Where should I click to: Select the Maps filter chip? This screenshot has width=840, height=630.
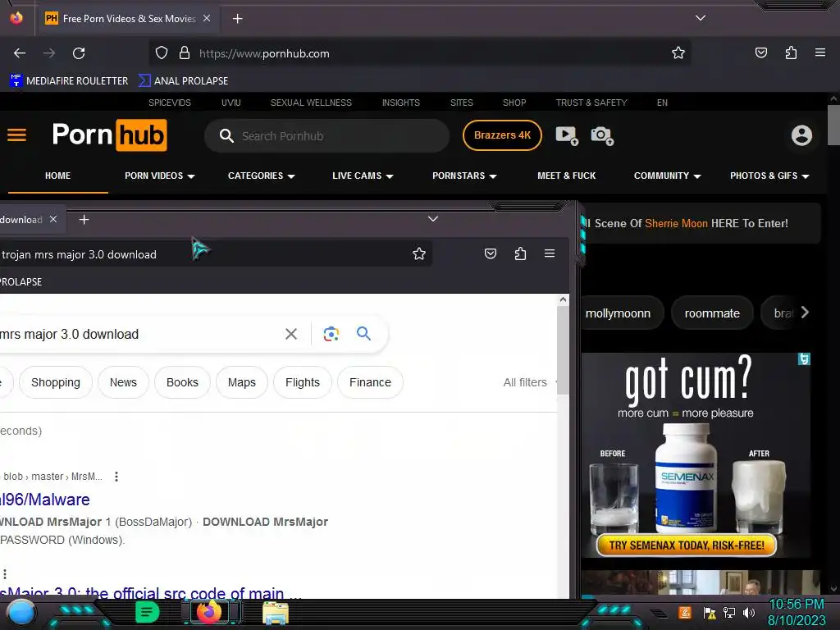(242, 382)
